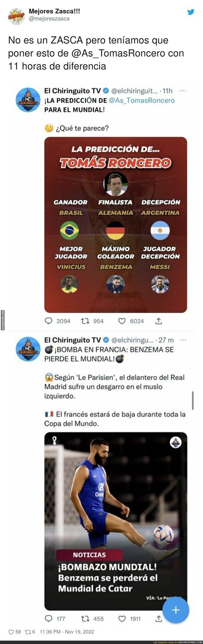Share the Benzema injury tweet
Screen dimensions: 203x644
[159, 618]
